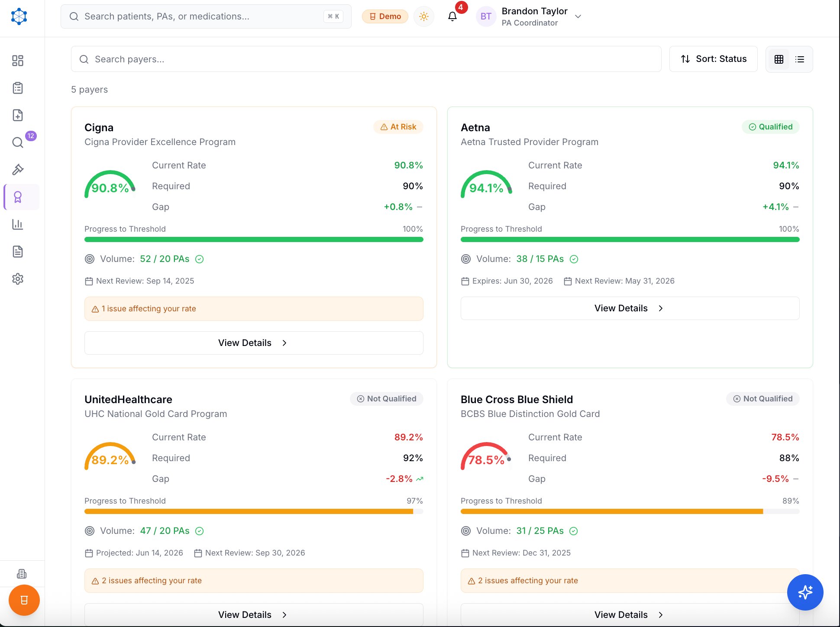The height and width of the screenshot is (627, 840).
Task: Open sidebar search showing 12 badge
Action: coord(18,142)
